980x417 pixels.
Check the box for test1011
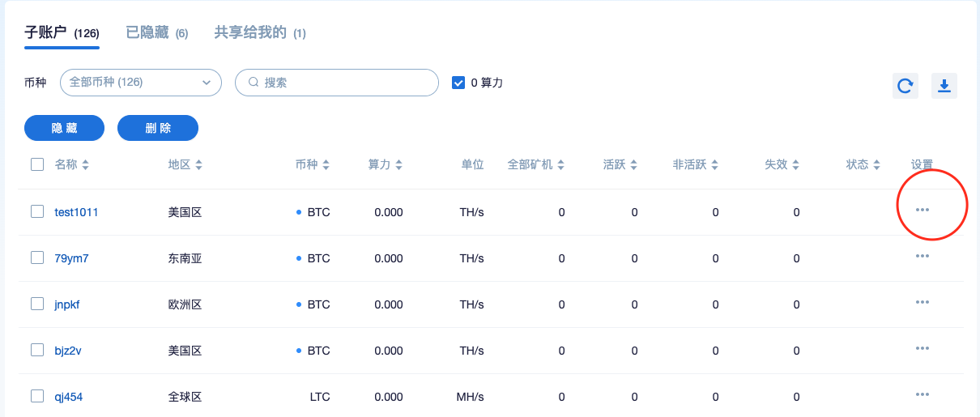coord(37,211)
